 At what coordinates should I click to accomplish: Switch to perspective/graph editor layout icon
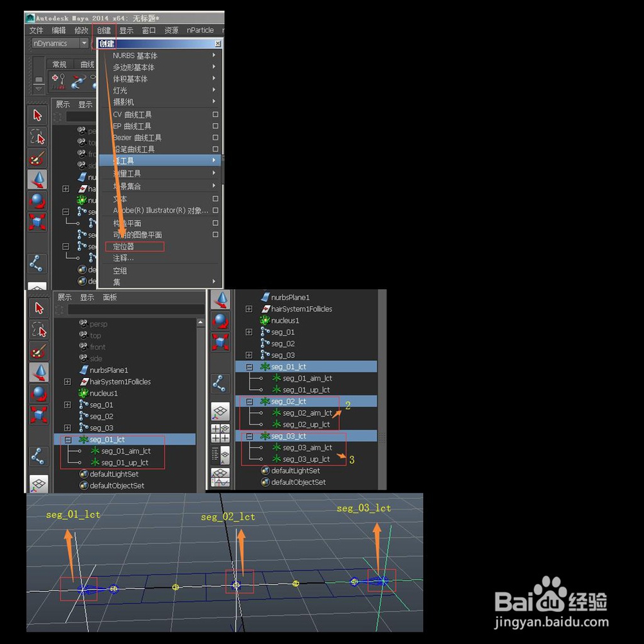220,477
